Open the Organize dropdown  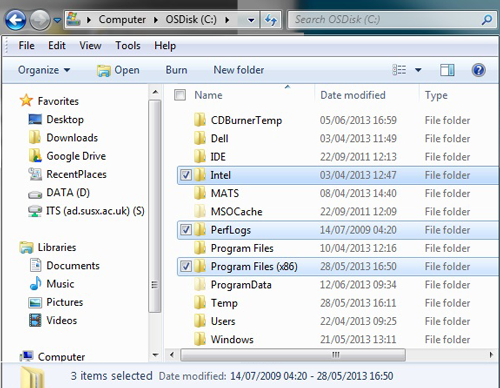pyautogui.click(x=44, y=70)
